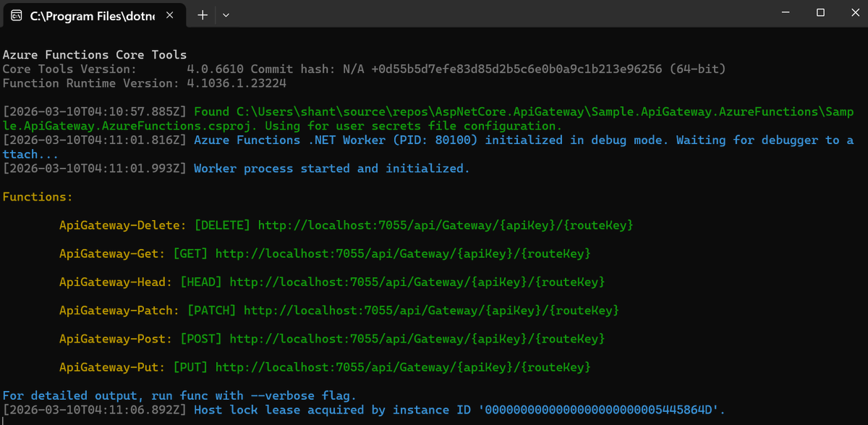Viewport: 868px width, 425px height.
Task: Click the "For detailed output" verbose hint line
Action: pos(179,395)
